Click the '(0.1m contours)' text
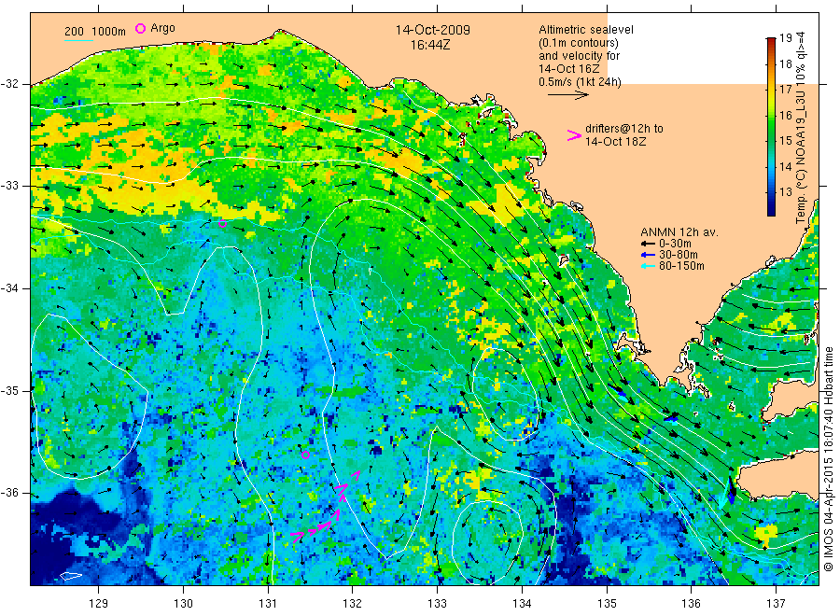Viewport: 840px width, 616px height. [x=578, y=43]
